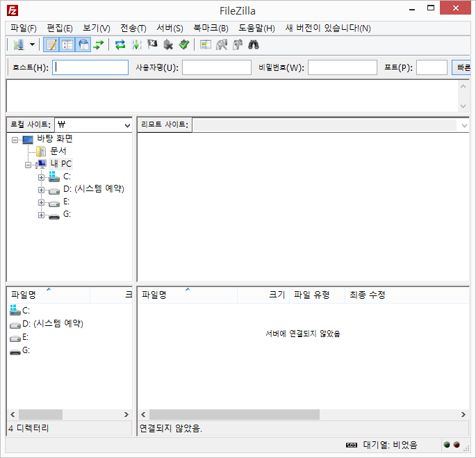476x458 pixels.
Task: Focus the 호스트(H) input field
Action: (x=90, y=67)
